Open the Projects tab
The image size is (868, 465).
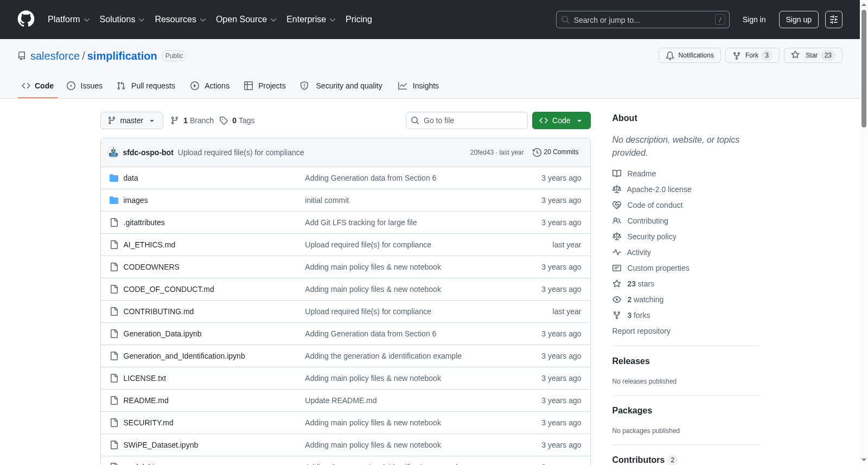[x=265, y=86]
